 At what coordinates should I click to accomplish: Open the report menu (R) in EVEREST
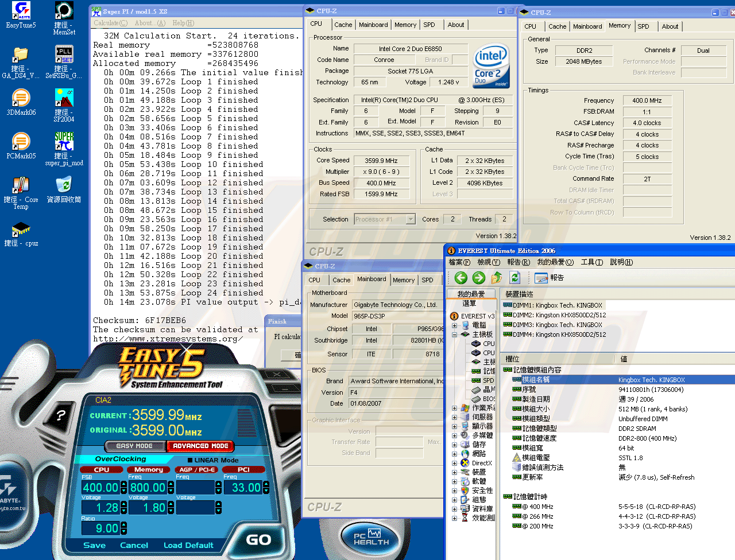click(519, 262)
